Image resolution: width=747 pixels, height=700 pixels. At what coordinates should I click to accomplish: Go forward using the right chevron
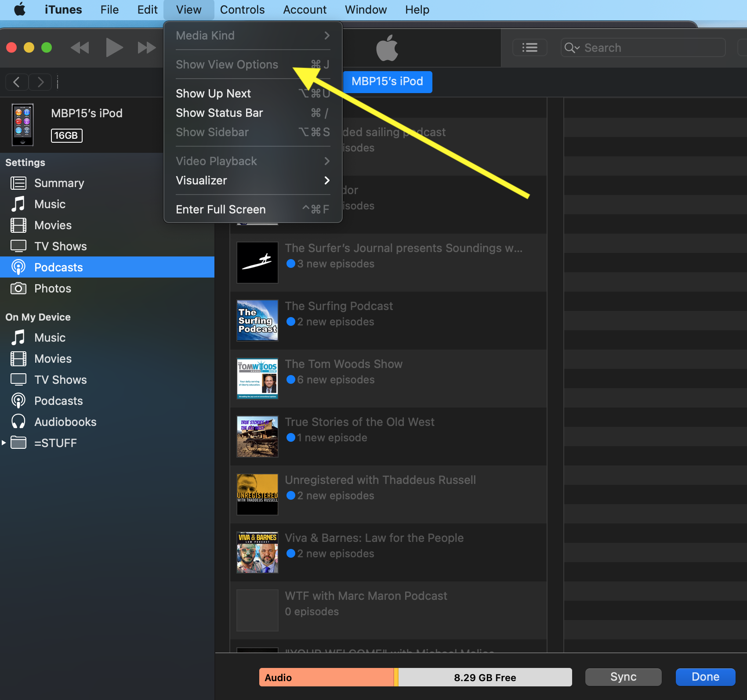coord(40,82)
